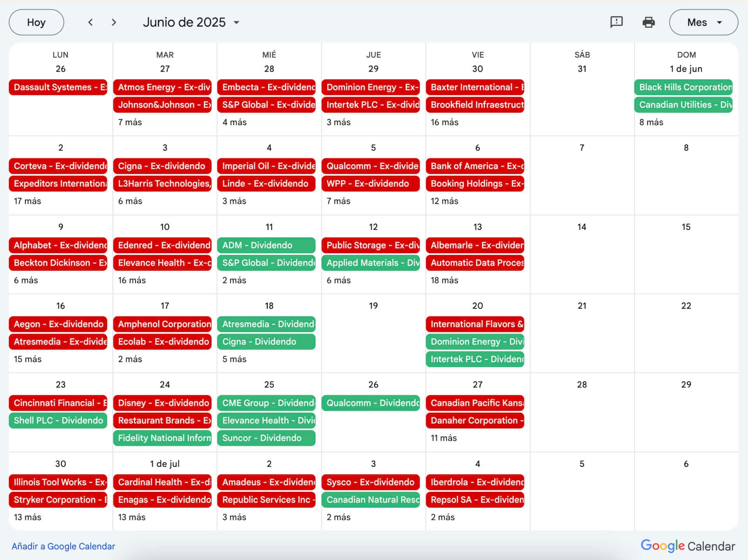Open Intertek PLC Dividendo event on June 20
Screen dimensions: 748x560
475,359
